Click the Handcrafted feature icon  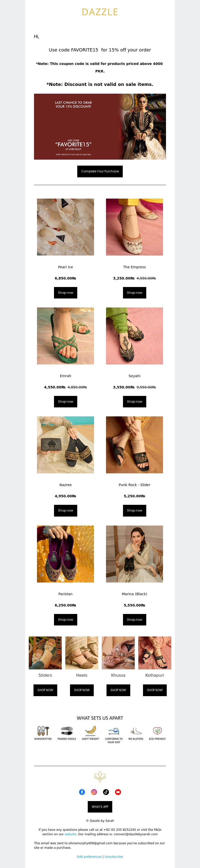point(43,731)
